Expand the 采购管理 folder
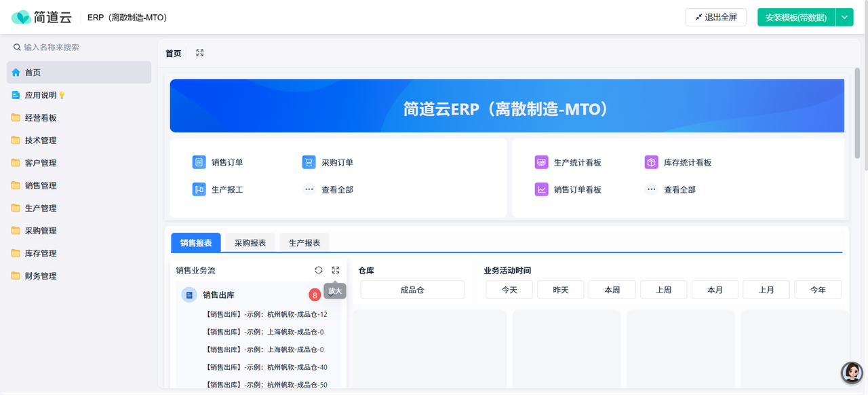The width and height of the screenshot is (868, 395). click(x=79, y=231)
